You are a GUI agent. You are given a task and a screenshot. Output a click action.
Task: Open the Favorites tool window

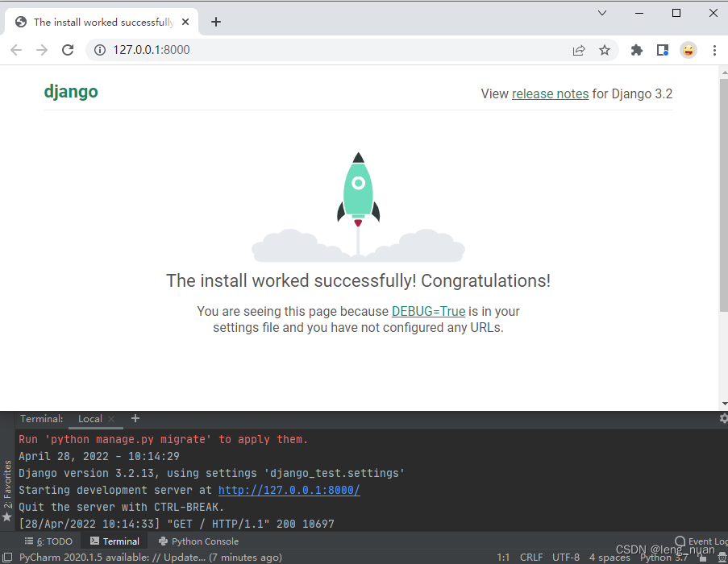click(x=7, y=491)
